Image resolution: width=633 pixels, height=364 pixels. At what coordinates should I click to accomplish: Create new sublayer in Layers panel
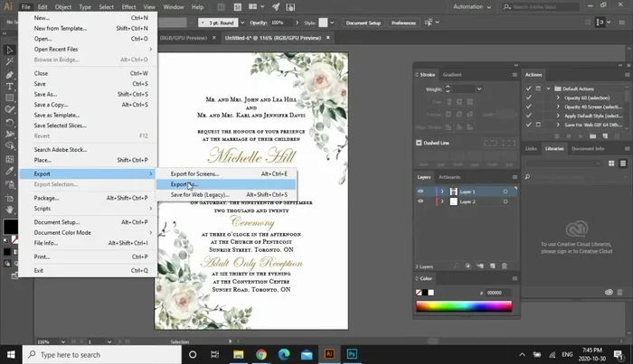tap(480, 266)
